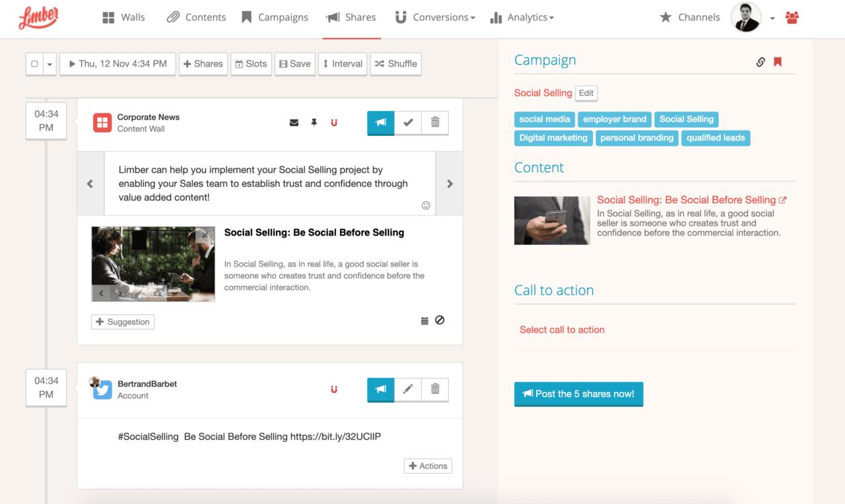This screenshot has height=504, width=845.
Task: Click the magnet icon on BertrandBarbet share
Action: (334, 389)
